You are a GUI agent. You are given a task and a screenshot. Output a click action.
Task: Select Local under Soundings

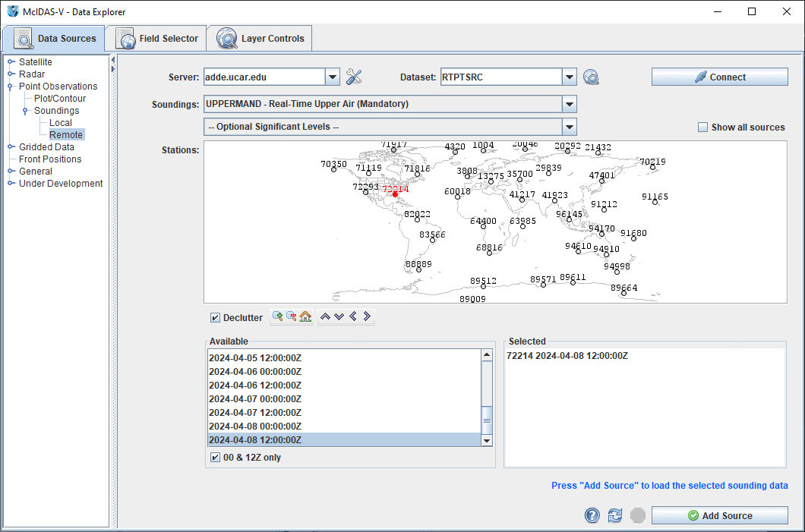point(61,123)
